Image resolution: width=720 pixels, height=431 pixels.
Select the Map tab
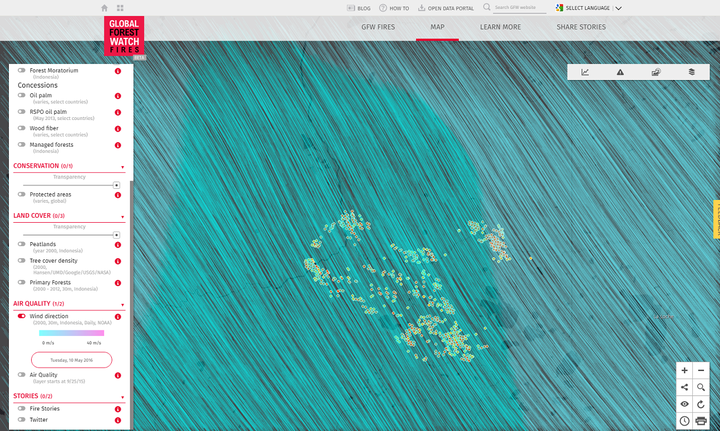(437, 27)
